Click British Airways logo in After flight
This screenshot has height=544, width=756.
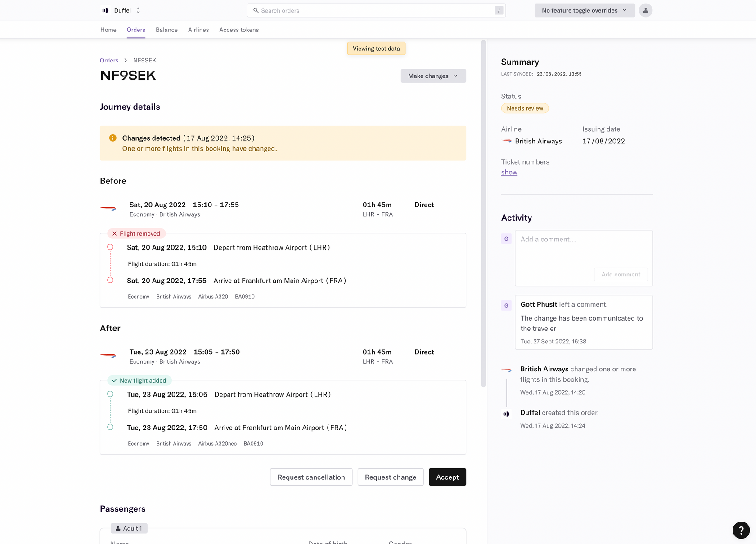point(108,356)
